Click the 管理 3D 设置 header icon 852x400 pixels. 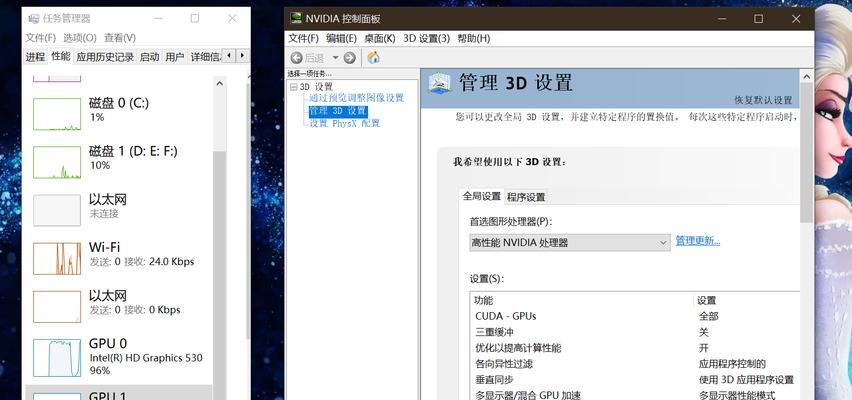coord(440,83)
